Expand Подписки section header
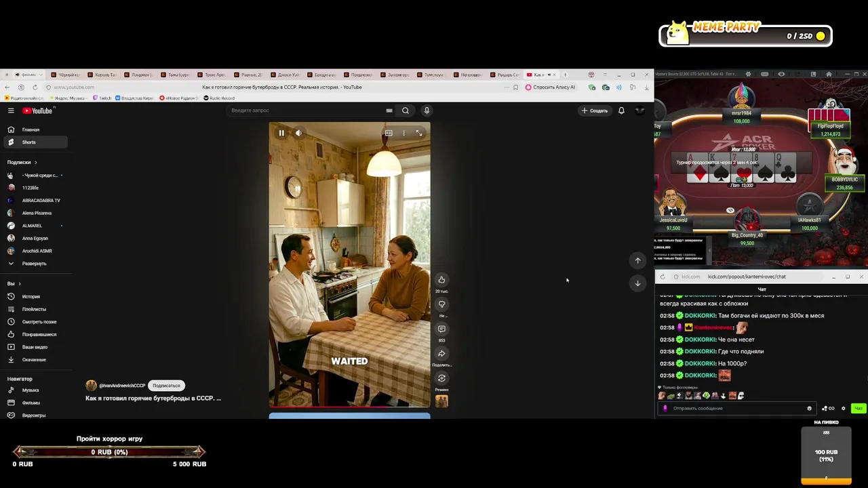This screenshot has height=488, width=868. [22, 162]
